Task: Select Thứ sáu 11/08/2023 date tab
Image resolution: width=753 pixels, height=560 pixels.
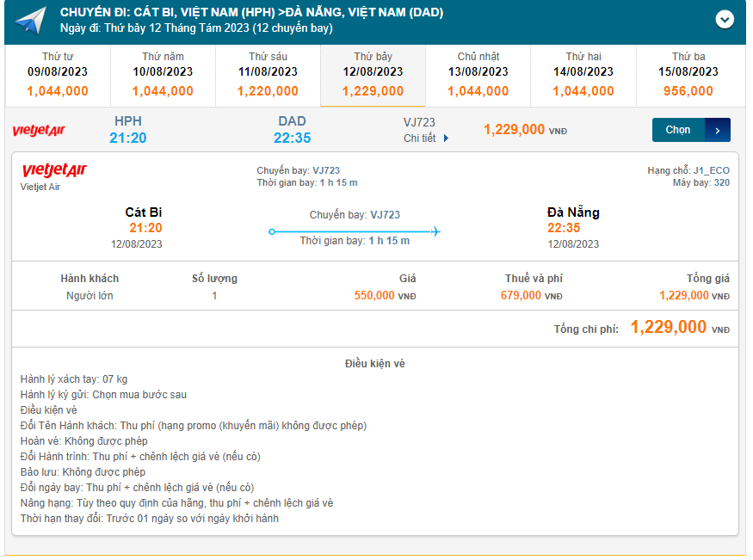Action: [x=268, y=74]
